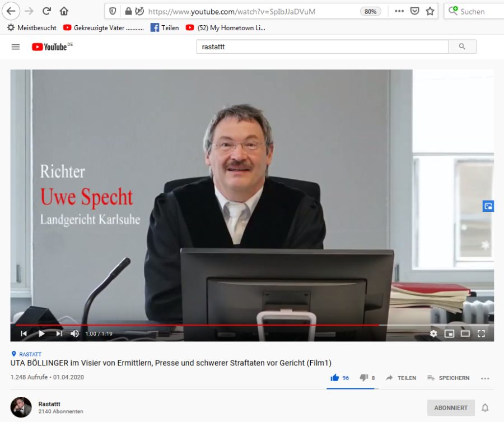Click the 1.248 Aufrufe view count
504x422 pixels.
29,377
